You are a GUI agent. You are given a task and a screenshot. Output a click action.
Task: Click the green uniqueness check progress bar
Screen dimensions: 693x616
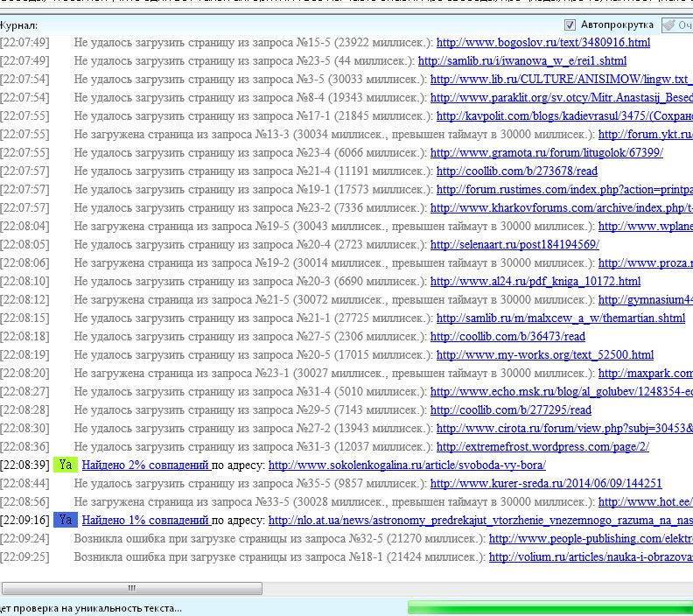coord(549,607)
